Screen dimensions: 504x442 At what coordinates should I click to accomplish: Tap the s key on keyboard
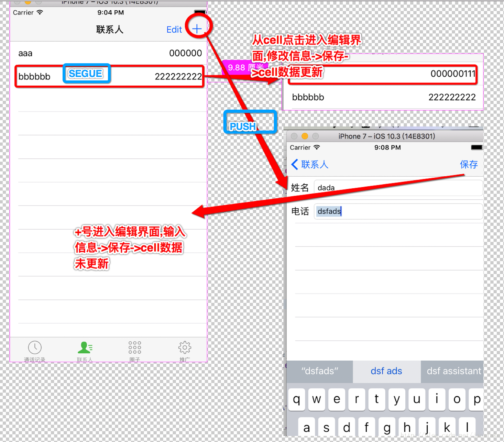327,427
